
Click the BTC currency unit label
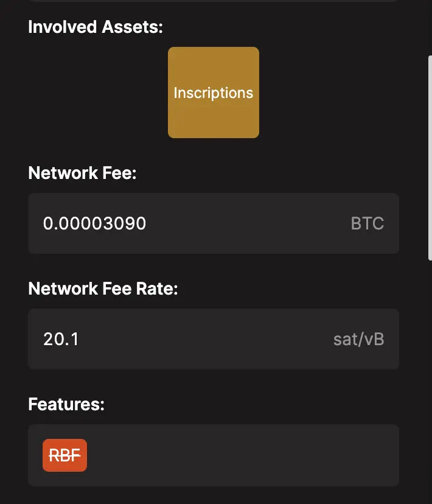point(368,223)
